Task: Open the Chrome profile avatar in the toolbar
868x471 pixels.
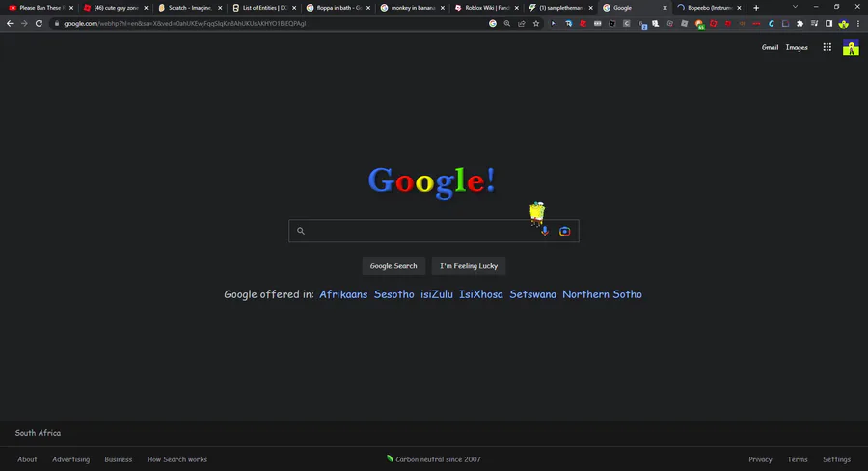Action: (843, 24)
